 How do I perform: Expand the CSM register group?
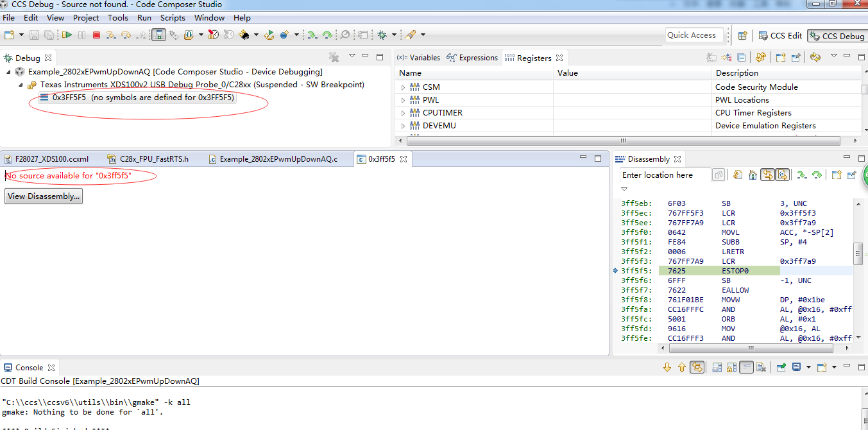click(x=403, y=87)
